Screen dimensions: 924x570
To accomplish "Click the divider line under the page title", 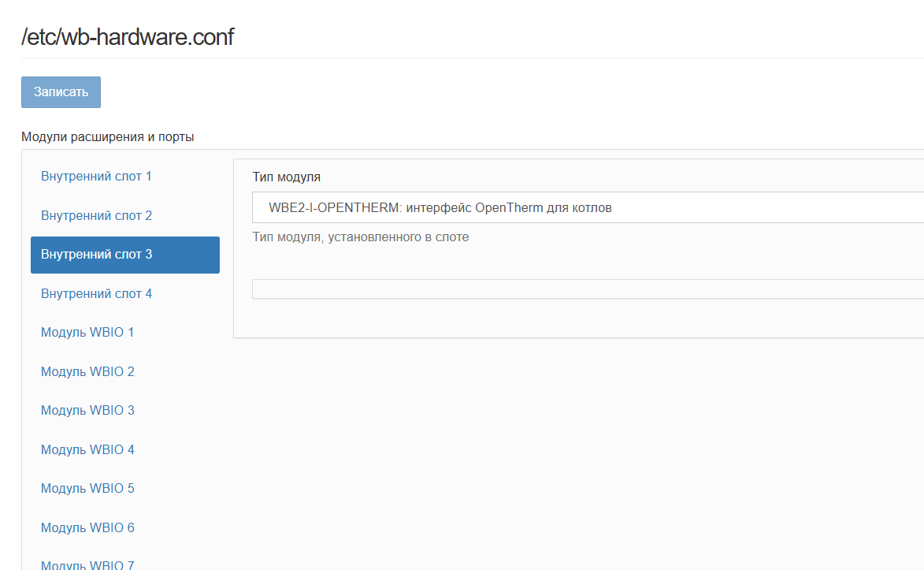I will pyautogui.click(x=473, y=58).
